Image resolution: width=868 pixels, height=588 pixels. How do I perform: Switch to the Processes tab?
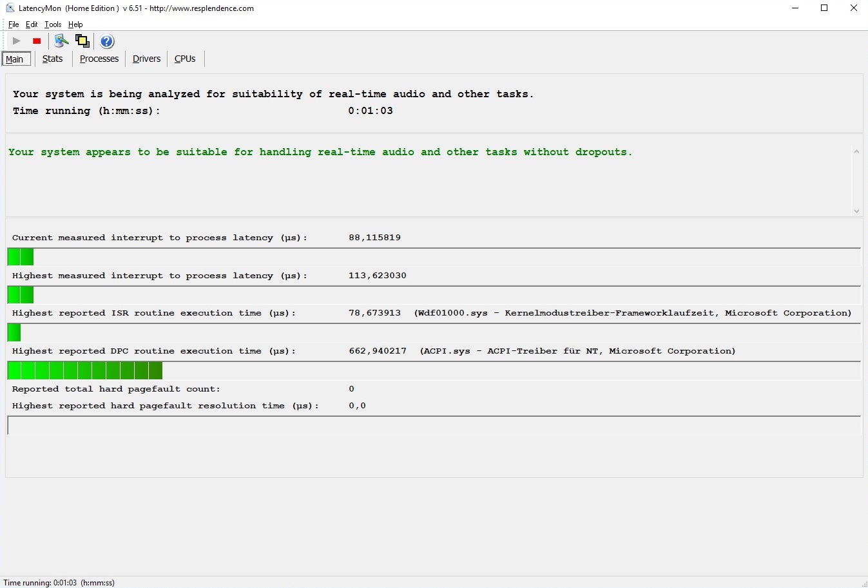coord(99,59)
